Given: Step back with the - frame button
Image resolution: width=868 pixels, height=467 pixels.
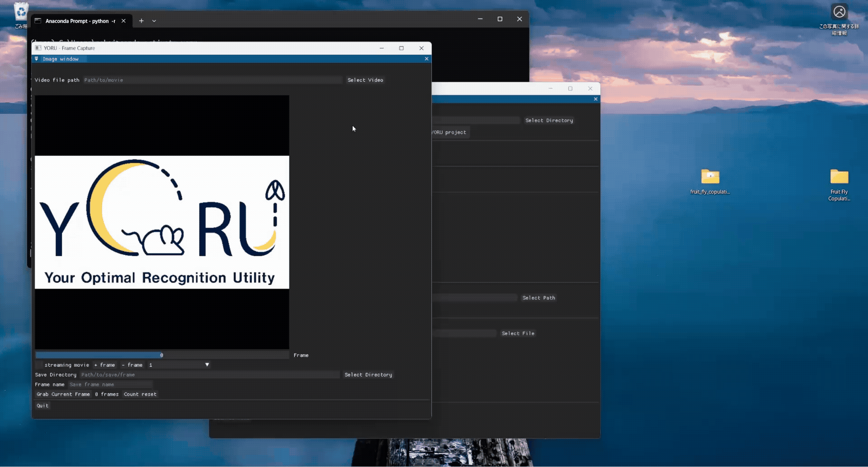Looking at the screenshot, I should pyautogui.click(x=132, y=365).
